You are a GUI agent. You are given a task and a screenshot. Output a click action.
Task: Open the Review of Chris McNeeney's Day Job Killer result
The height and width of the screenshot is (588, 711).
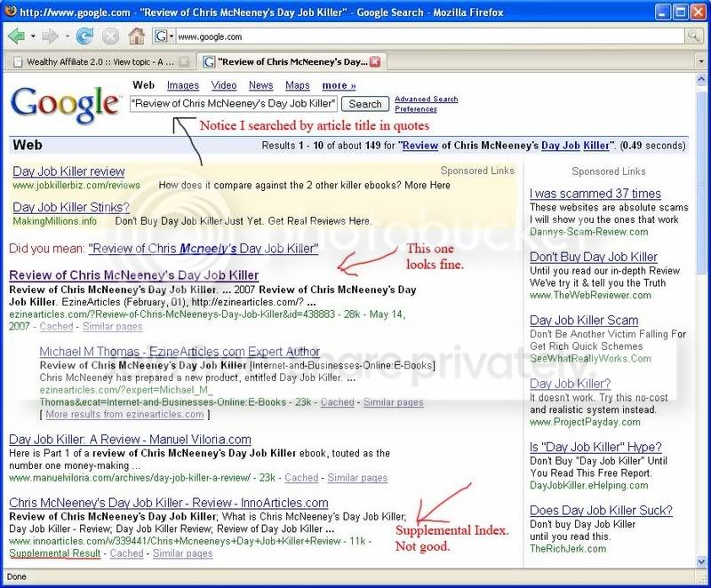click(x=134, y=275)
